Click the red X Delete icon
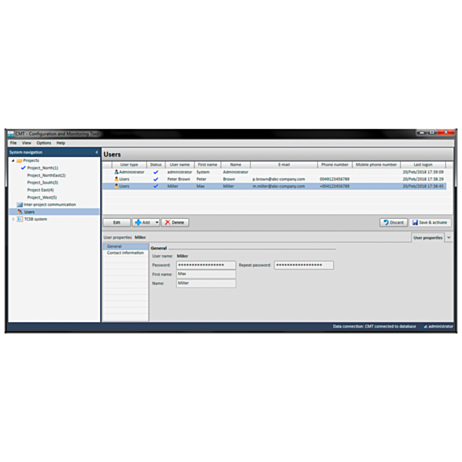This screenshot has height=462, width=462. [167, 222]
